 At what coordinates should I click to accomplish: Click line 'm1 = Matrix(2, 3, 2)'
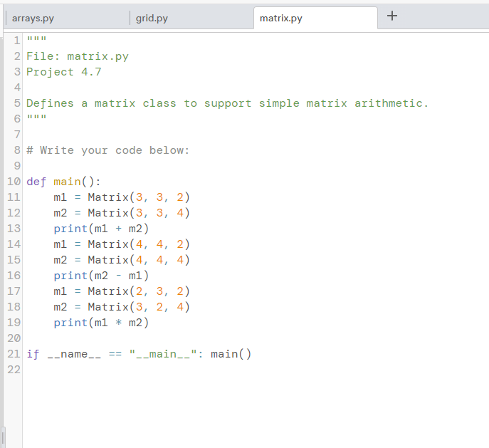[122, 291]
